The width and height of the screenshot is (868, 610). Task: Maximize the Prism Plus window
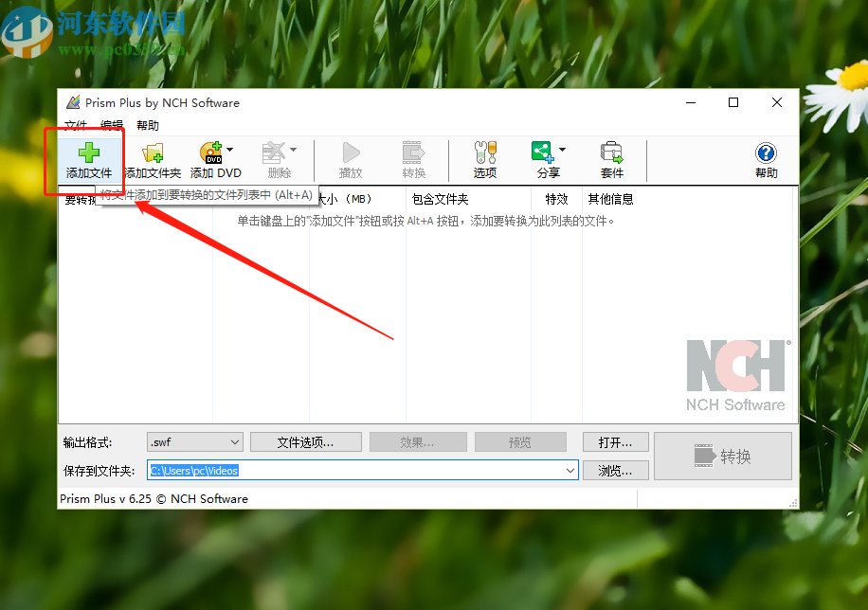(x=733, y=102)
